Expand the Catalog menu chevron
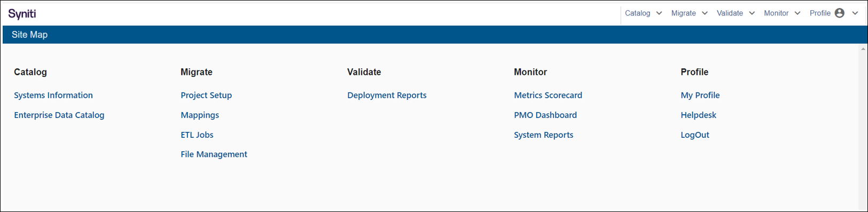 pos(659,13)
